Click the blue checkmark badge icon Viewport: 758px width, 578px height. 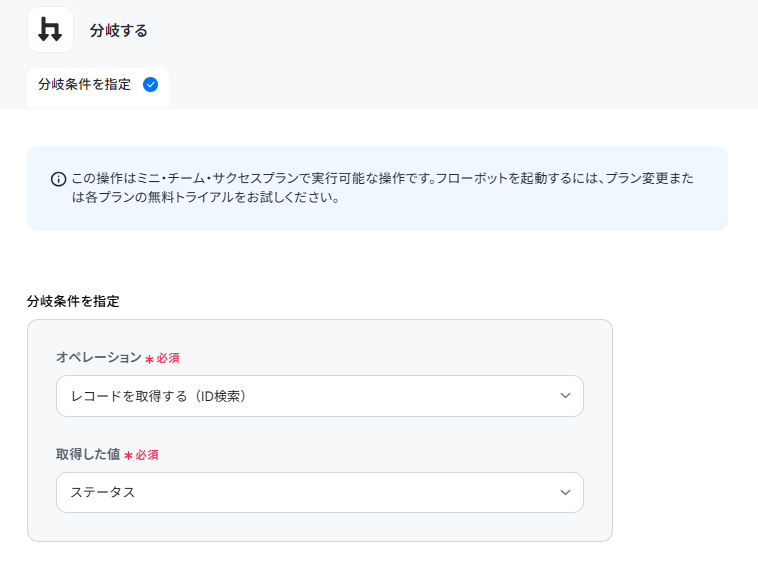pyautogui.click(x=150, y=85)
